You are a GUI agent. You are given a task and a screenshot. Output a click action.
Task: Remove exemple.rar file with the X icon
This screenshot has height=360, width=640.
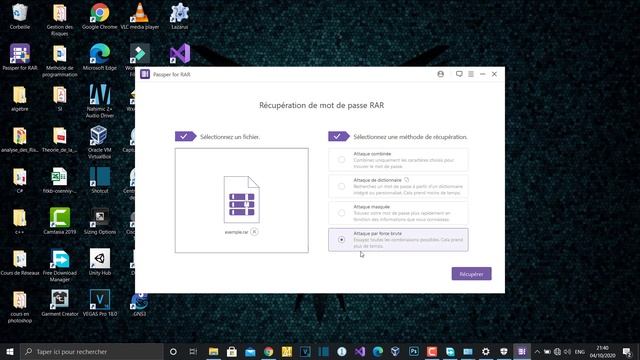[254, 231]
